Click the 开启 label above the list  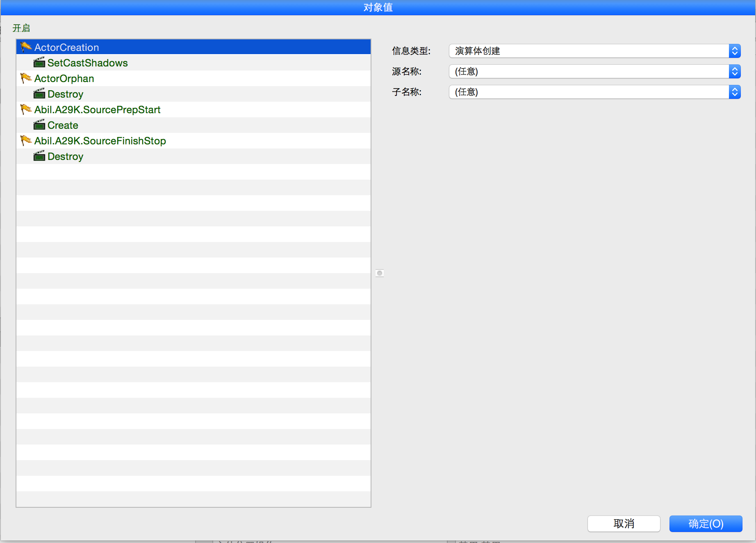[21, 28]
